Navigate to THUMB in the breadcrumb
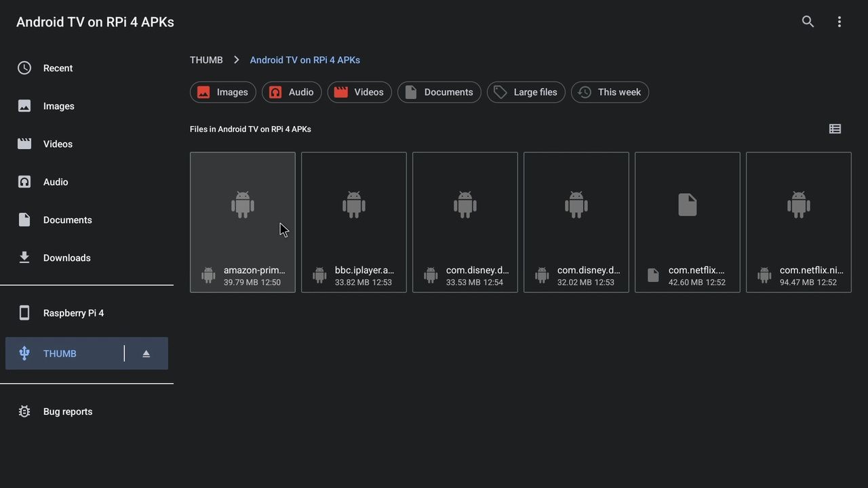This screenshot has width=868, height=488. 206,60
